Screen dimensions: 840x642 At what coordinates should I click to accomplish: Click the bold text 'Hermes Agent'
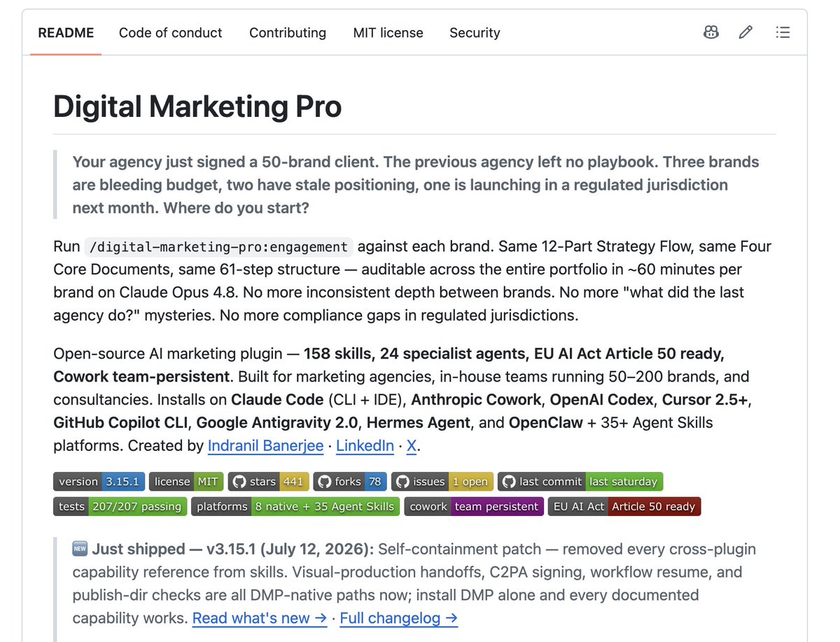click(419, 423)
